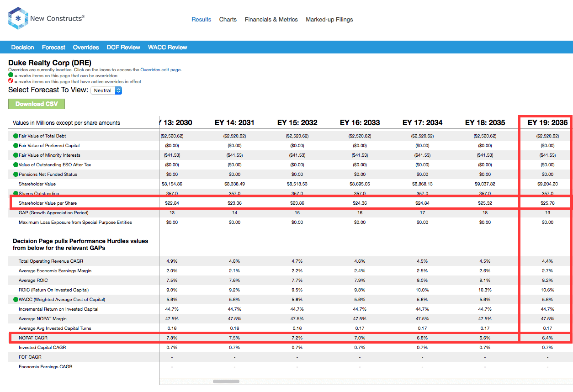Click the EY 15: 2032 column header
This screenshot has width=573, height=392.
click(297, 122)
